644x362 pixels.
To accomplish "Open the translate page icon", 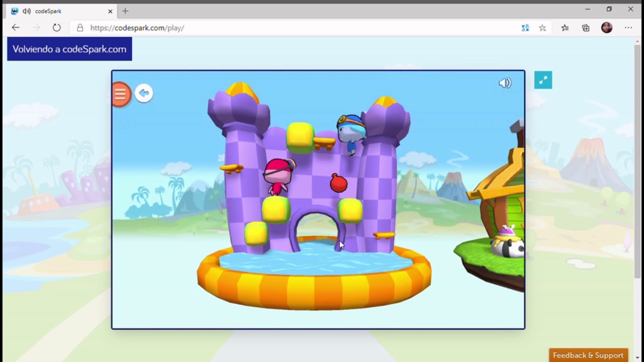I will (x=525, y=28).
